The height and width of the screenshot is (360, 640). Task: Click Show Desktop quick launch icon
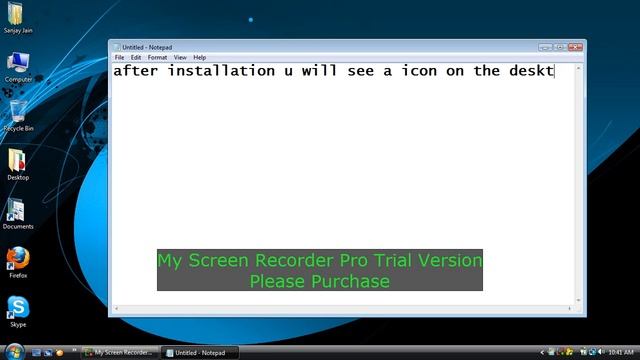pyautogui.click(x=36, y=352)
